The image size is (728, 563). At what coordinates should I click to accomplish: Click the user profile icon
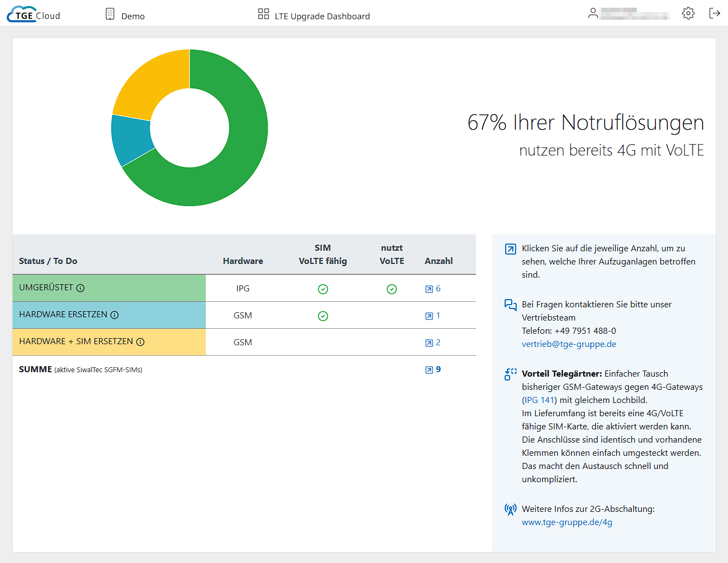pos(593,13)
